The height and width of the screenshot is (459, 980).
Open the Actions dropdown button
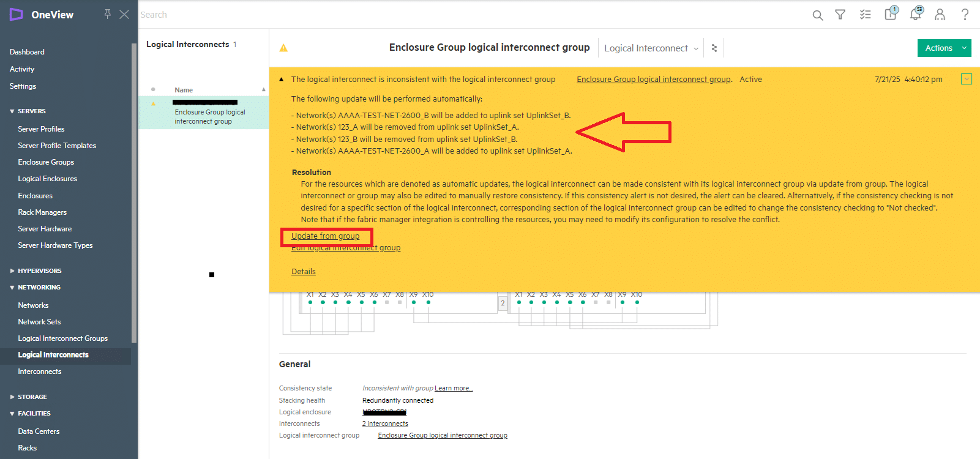click(944, 48)
